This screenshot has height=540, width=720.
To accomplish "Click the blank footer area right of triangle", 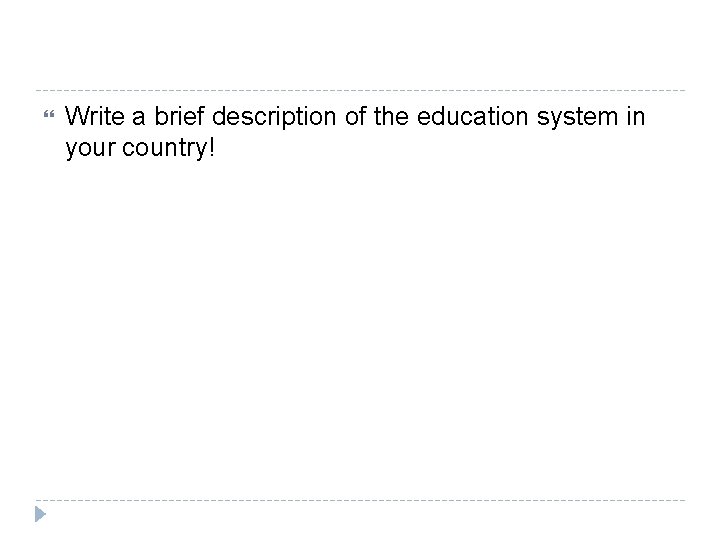I will [367, 519].
